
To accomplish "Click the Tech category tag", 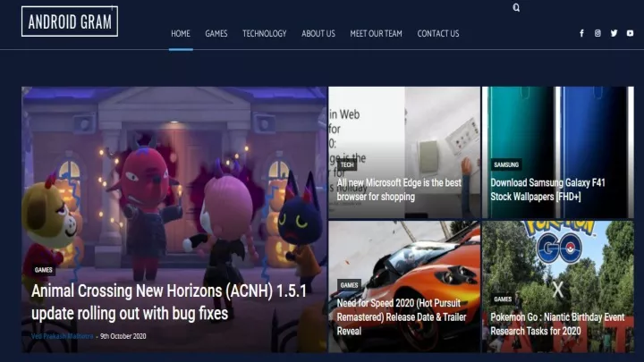I will click(347, 165).
